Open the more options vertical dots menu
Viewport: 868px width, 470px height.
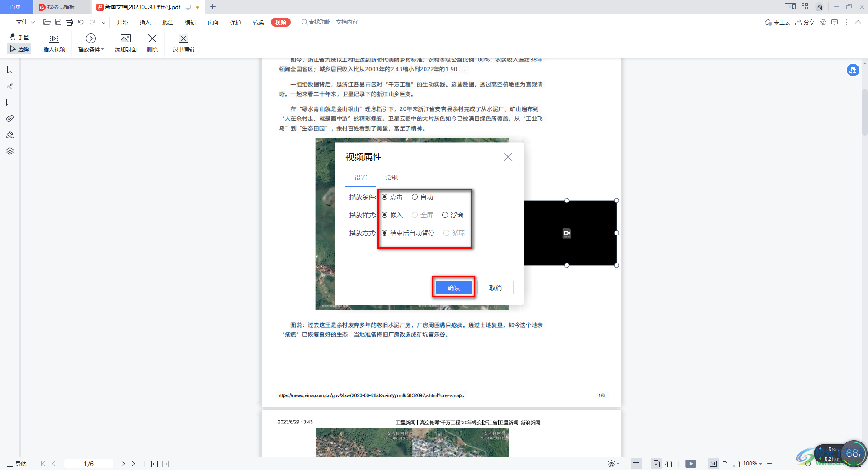(846, 22)
